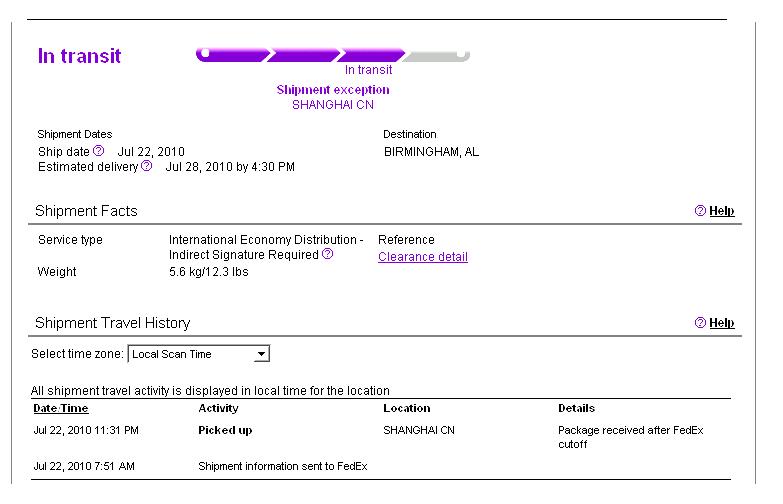This screenshot has height=504, width=783.
Task: Click help icon beside Indirect Signature Required
Action: pyautogui.click(x=328, y=255)
